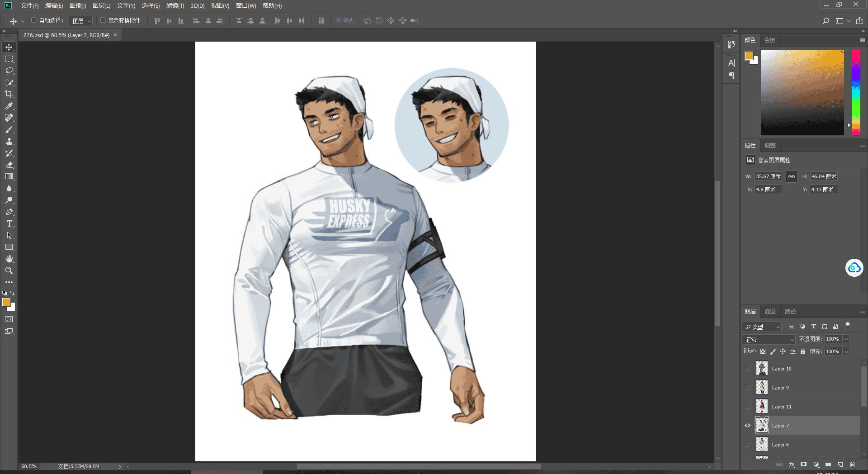The width and height of the screenshot is (868, 474).
Task: Select the Lasso tool
Action: [x=9, y=71]
